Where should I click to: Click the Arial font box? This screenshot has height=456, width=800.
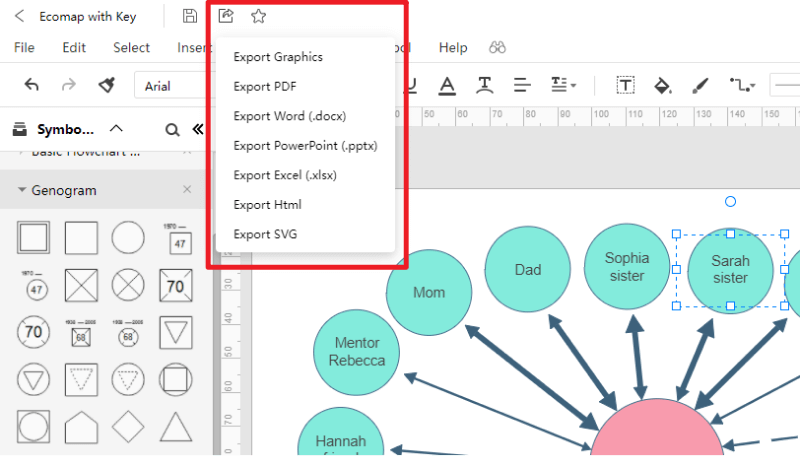pyautogui.click(x=173, y=86)
